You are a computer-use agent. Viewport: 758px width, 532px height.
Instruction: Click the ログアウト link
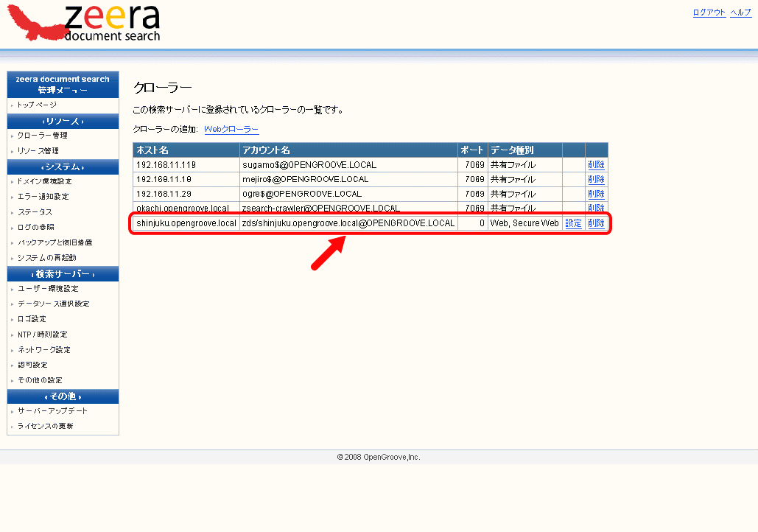tap(709, 13)
